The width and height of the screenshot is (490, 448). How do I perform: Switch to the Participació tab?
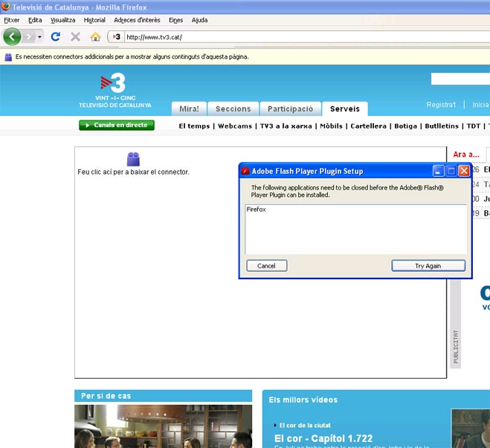pos(290,108)
